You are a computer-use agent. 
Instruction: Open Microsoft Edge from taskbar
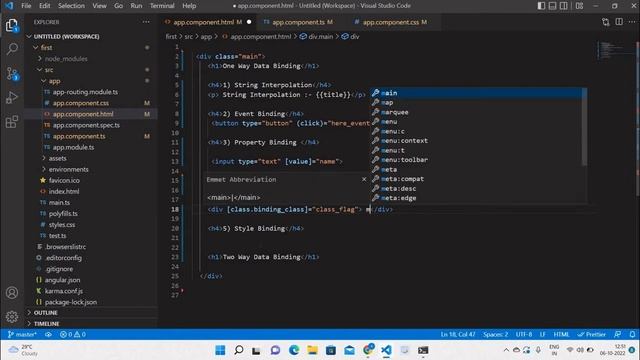click(x=294, y=350)
